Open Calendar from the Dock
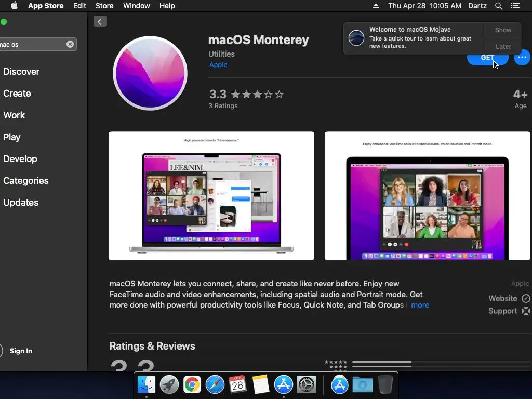The width and height of the screenshot is (532, 399). click(x=237, y=385)
